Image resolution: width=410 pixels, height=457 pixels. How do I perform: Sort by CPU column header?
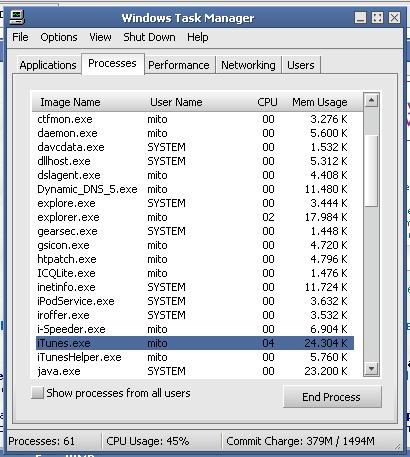(267, 102)
